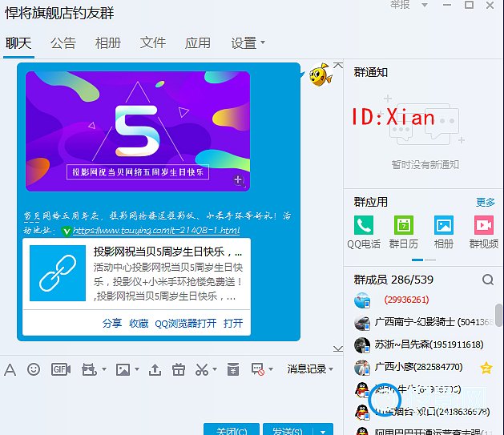Switch to the 聊天 tab
The width and height of the screenshot is (504, 435).
coord(18,43)
